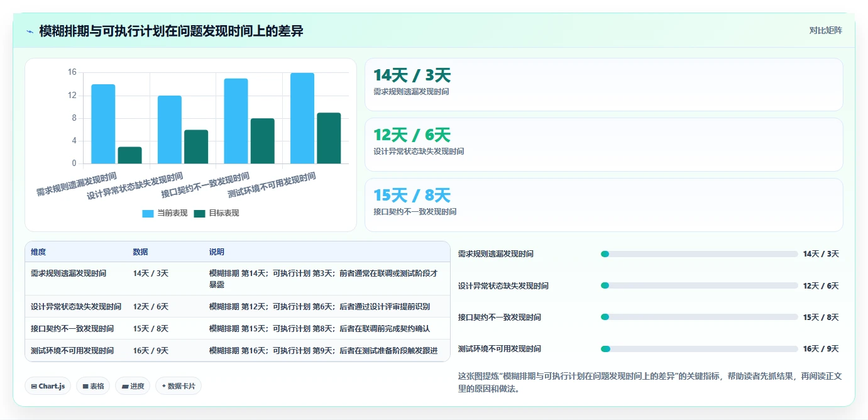868x420 pixels.
Task: Click the green bar for 设计异常状态缺失发现时间
Action: (x=196, y=147)
